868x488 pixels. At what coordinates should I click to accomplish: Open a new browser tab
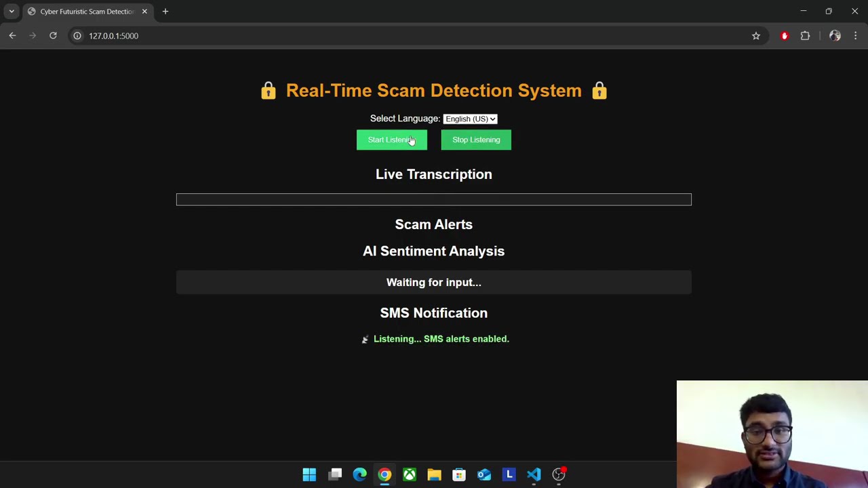(x=165, y=12)
